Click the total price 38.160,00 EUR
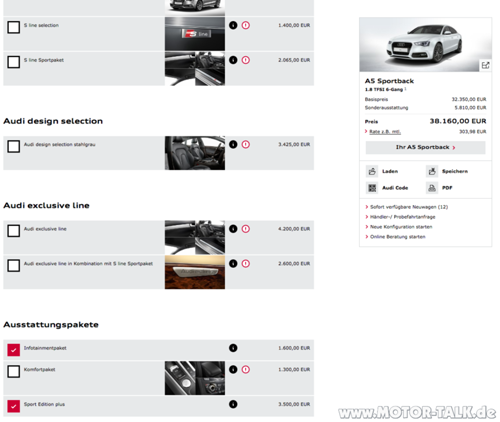500x422 pixels. pyautogui.click(x=458, y=121)
